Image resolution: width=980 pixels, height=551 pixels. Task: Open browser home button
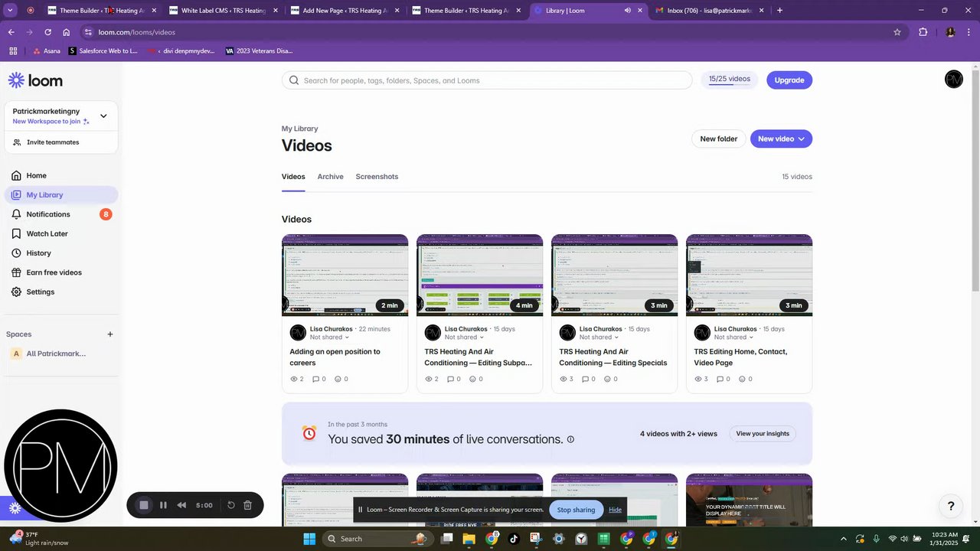(x=67, y=32)
